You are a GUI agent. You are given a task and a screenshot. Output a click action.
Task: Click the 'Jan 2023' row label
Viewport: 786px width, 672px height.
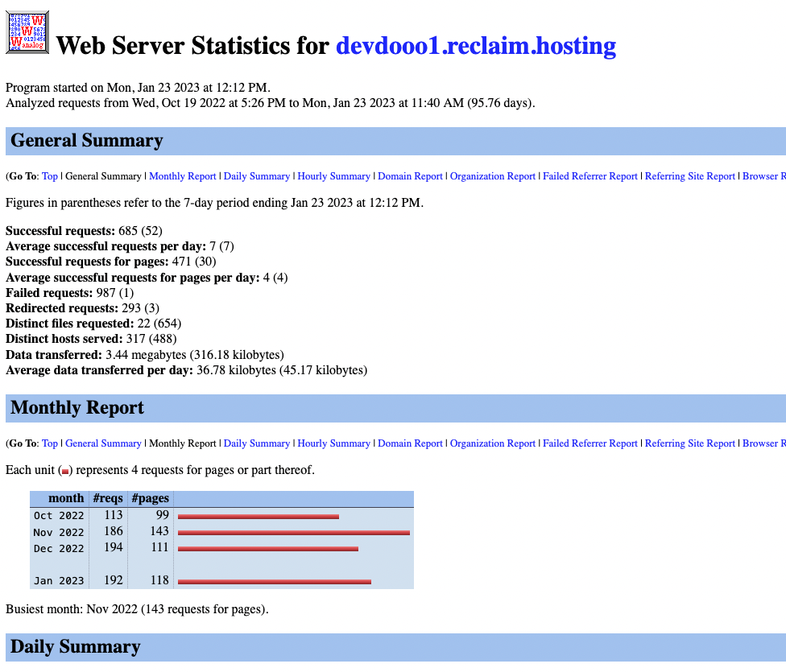[59, 581]
